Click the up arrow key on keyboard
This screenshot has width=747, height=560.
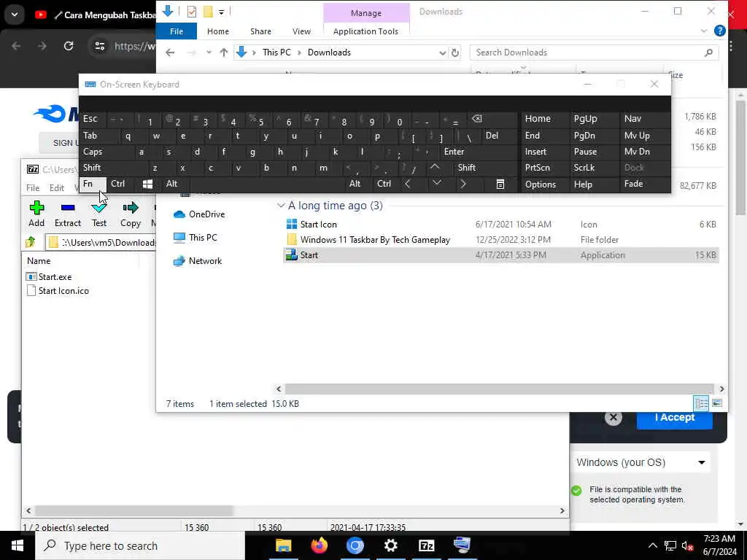(x=435, y=167)
